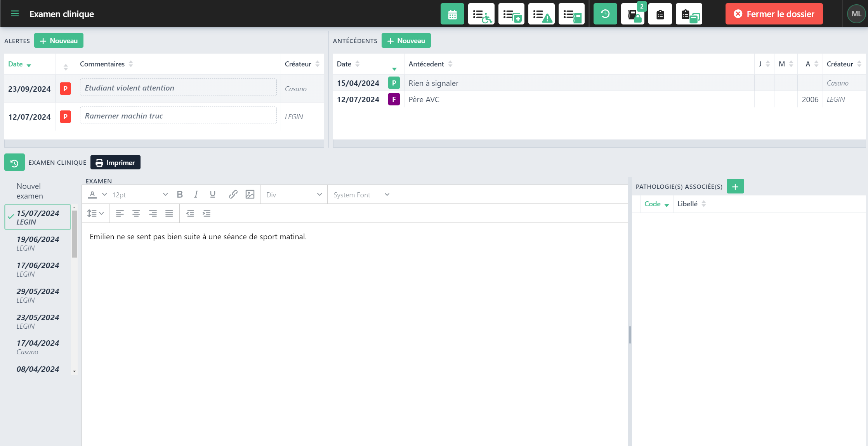868x446 pixels.
Task: Click the Imprimer button
Action: click(x=115, y=162)
